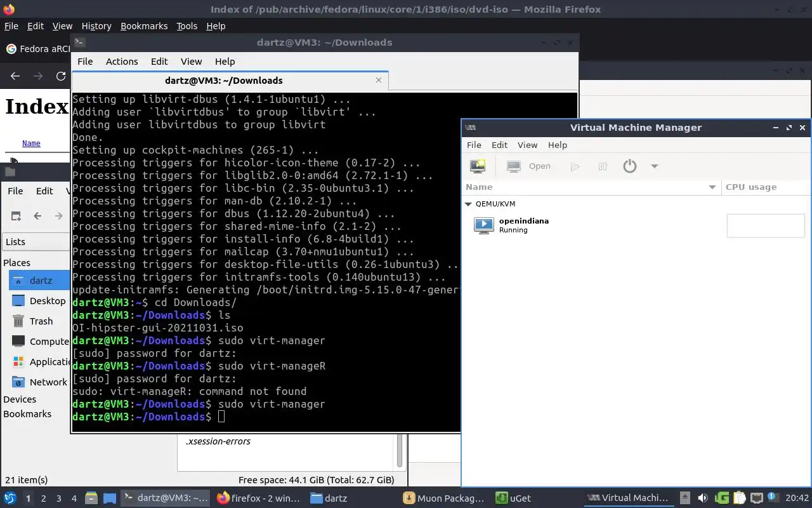Click the Shut Down power icon
Viewport: 812px width, 508px height.
pos(629,166)
